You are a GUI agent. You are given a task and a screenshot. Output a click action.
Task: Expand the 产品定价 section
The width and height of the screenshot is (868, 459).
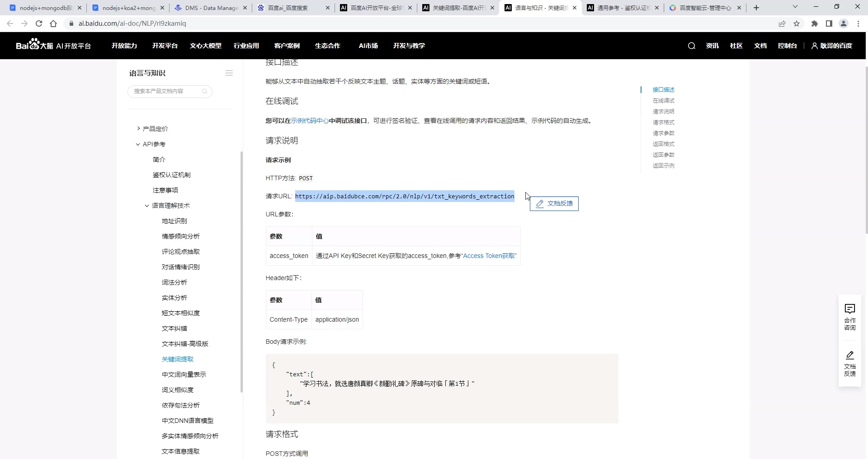(139, 129)
